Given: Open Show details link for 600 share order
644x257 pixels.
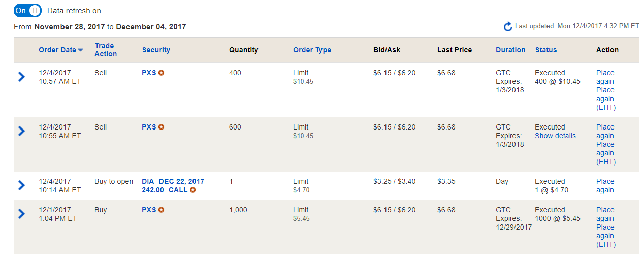Looking at the screenshot, I should click(555, 136).
